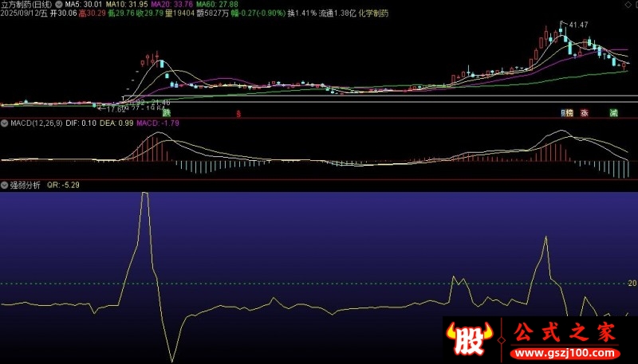This screenshot has height=364, width=638.
Task: Click the QR: -5.29 value label
Action: 63,184
